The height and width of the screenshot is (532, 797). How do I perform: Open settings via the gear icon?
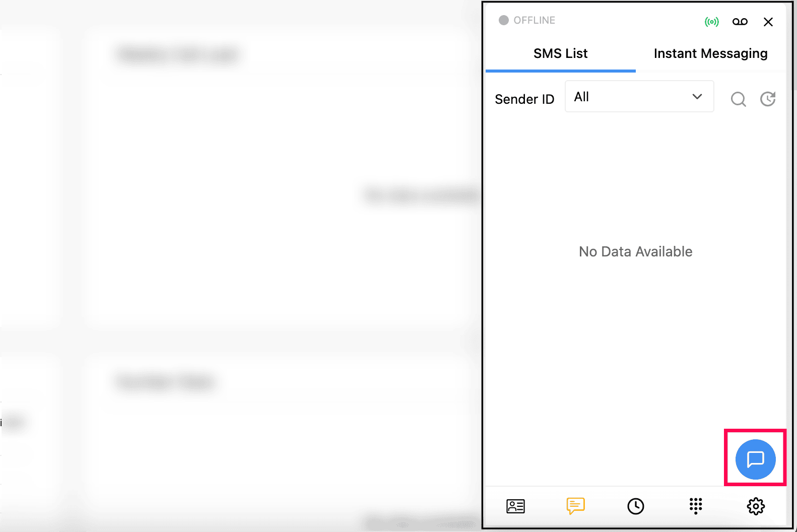756,506
